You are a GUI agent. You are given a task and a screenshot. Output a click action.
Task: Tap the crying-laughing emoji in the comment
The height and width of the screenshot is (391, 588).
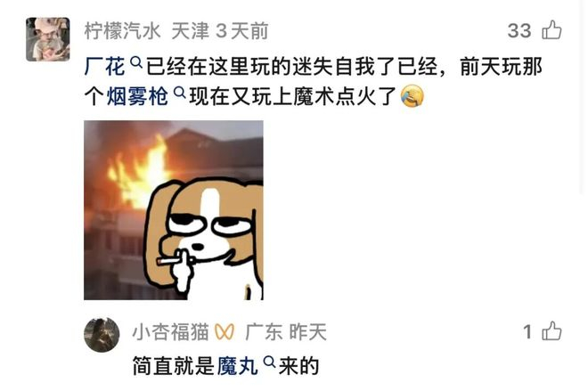[412, 96]
